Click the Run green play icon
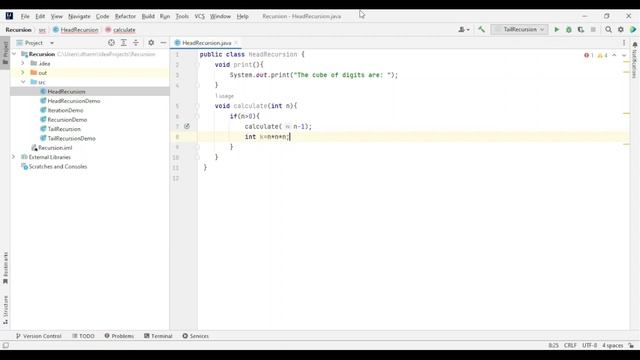640x360 pixels. click(x=556, y=29)
